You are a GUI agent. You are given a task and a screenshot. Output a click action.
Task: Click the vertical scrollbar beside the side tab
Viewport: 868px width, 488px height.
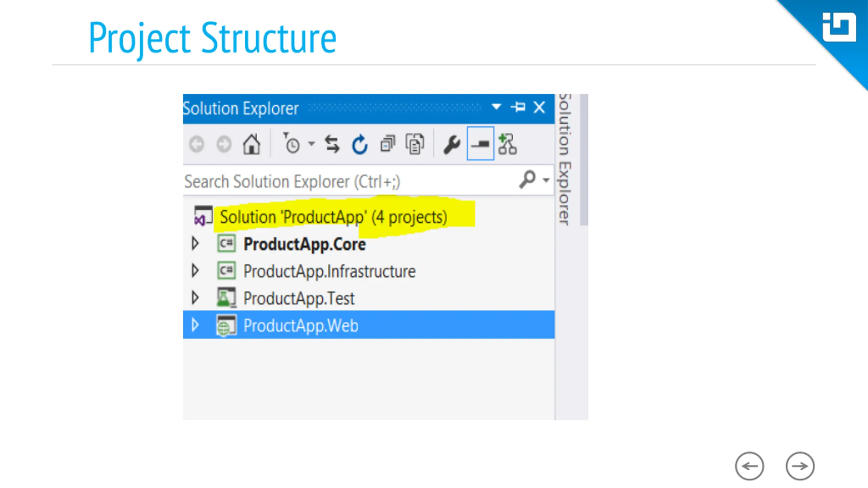click(x=584, y=159)
